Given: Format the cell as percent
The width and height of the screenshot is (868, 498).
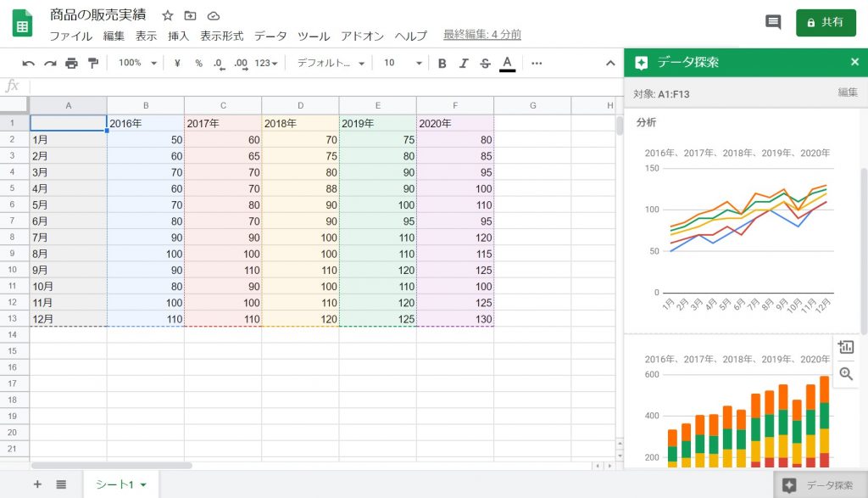Looking at the screenshot, I should click(198, 63).
